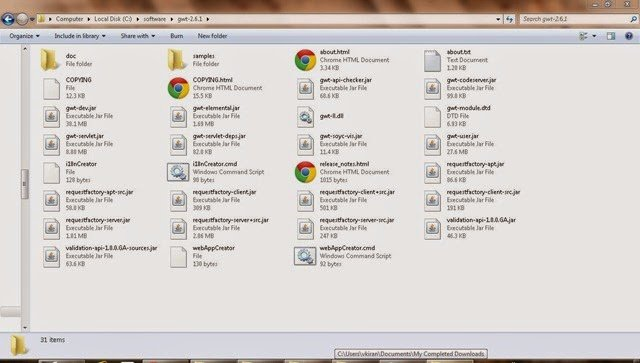The height and width of the screenshot is (363, 640).
Task: Click the Computer breadcrumb
Action: coord(69,19)
